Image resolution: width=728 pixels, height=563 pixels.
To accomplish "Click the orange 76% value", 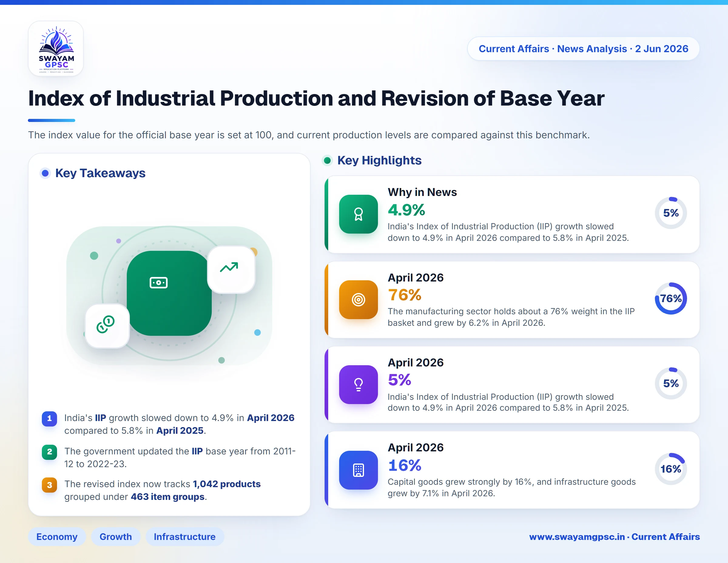I will [x=405, y=295].
